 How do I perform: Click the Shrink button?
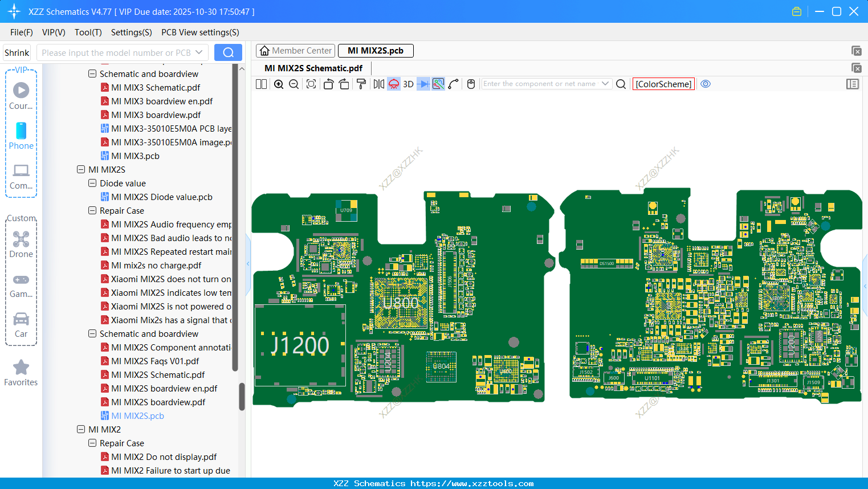click(17, 52)
